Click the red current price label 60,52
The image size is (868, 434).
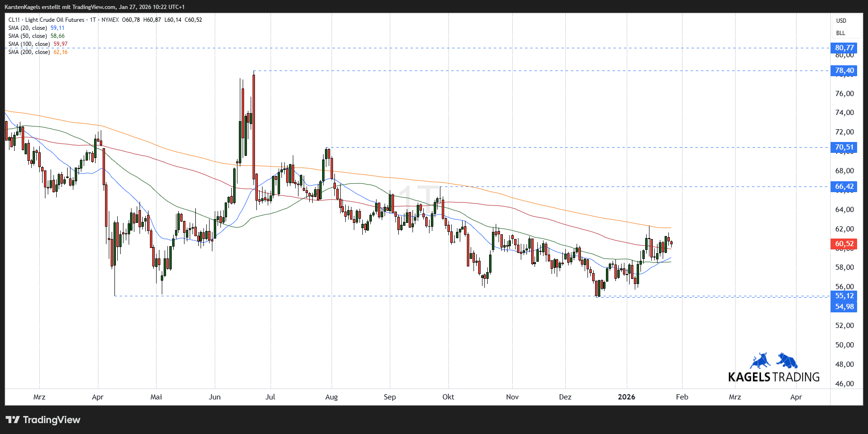[x=844, y=244]
